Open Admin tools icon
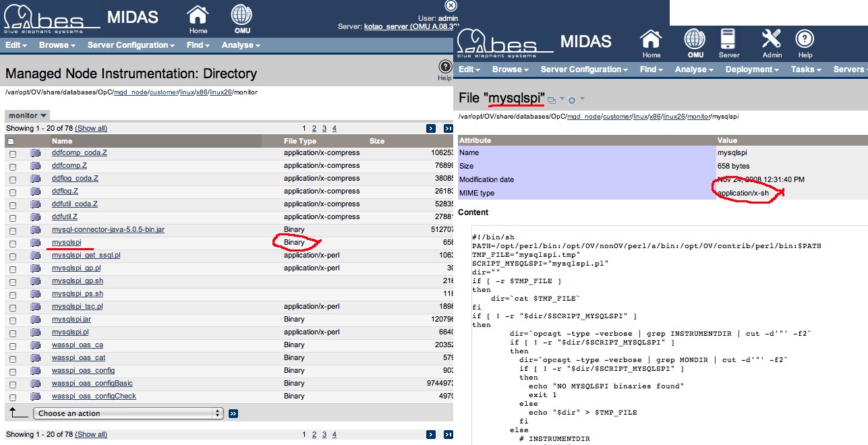The width and height of the screenshot is (868, 445). [x=772, y=44]
